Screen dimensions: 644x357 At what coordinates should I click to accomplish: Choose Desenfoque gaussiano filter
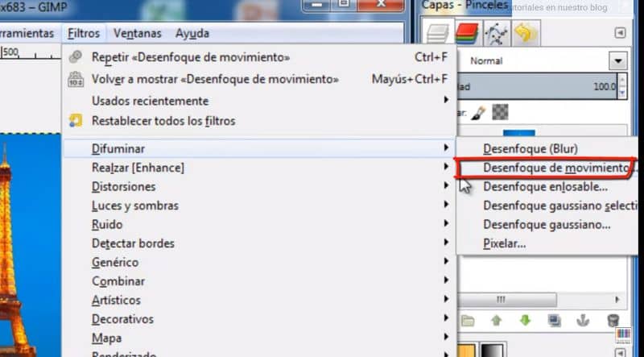point(548,225)
